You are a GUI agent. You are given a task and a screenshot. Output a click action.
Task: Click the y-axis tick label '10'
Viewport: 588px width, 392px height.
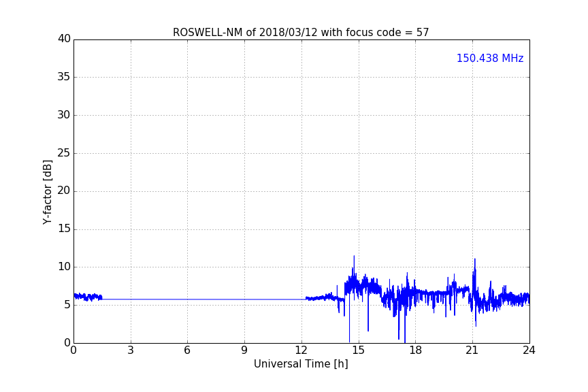(x=64, y=267)
